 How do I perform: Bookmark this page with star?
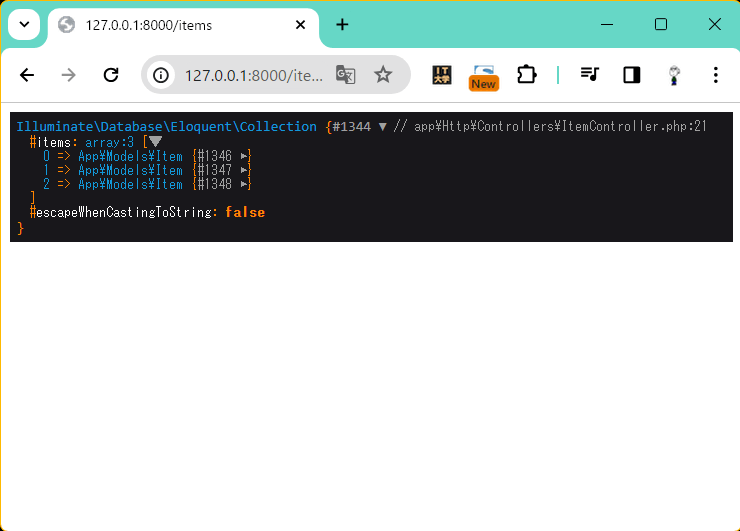coord(383,75)
